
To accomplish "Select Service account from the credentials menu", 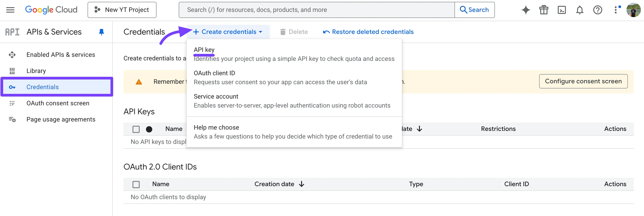I will pos(216,96).
